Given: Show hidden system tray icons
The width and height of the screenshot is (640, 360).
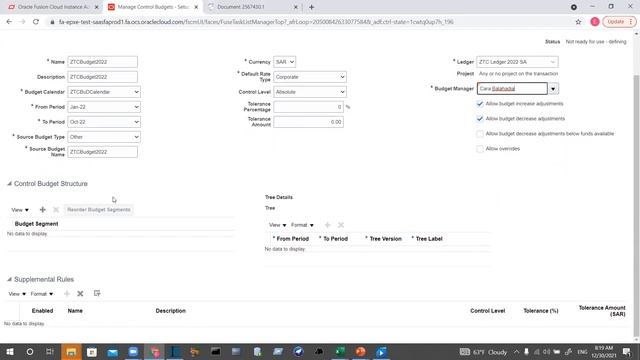Looking at the screenshot, I should [x=516, y=352].
